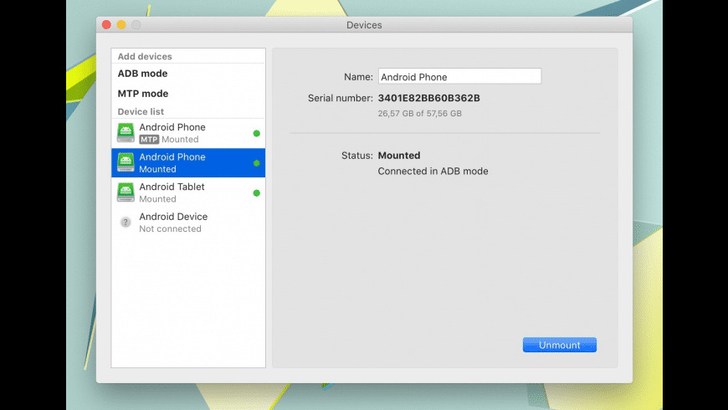Viewport: 728px width, 410px height.
Task: Click the Mounted label under Android Tablet
Action: 158,199
